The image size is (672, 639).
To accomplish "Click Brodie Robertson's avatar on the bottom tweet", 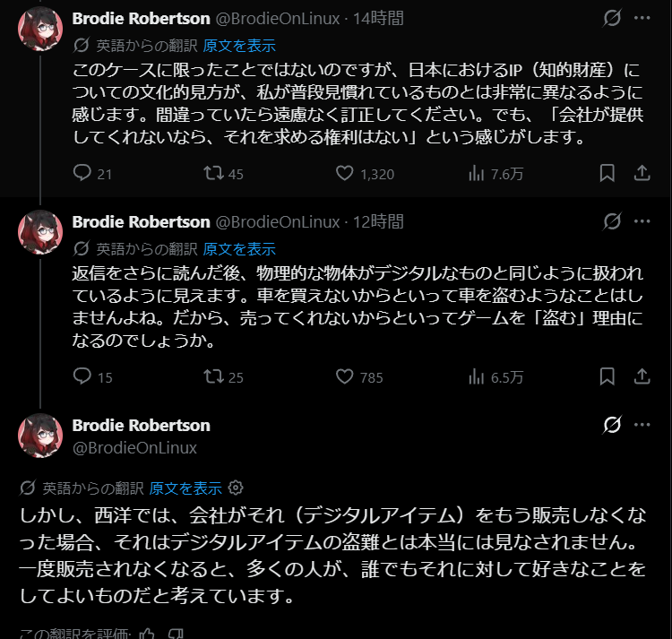I will 40,436.
